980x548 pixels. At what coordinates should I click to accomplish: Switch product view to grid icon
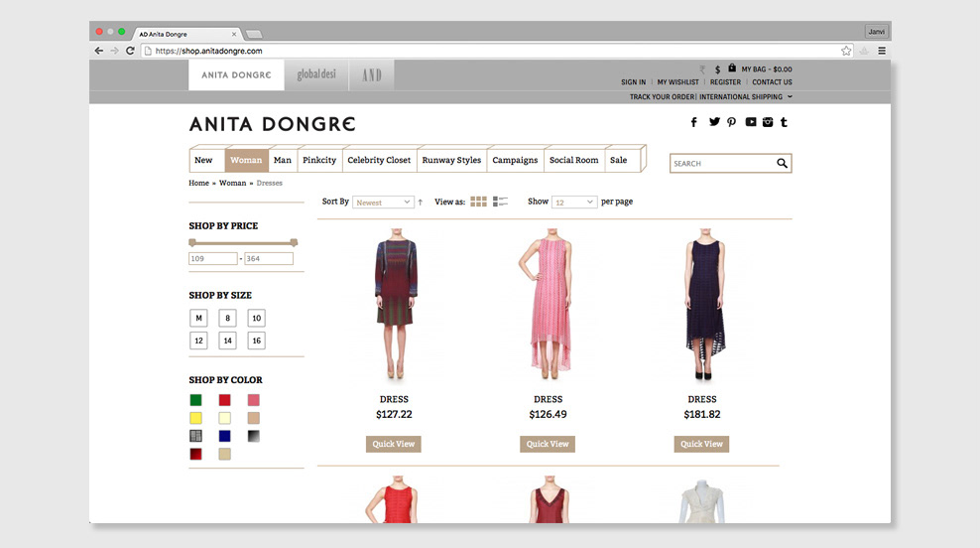coord(478,202)
